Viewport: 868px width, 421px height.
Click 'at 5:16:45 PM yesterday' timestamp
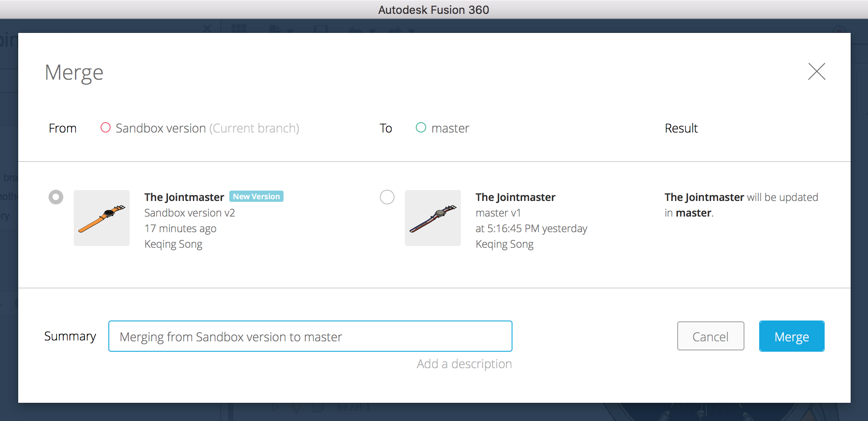(x=532, y=229)
